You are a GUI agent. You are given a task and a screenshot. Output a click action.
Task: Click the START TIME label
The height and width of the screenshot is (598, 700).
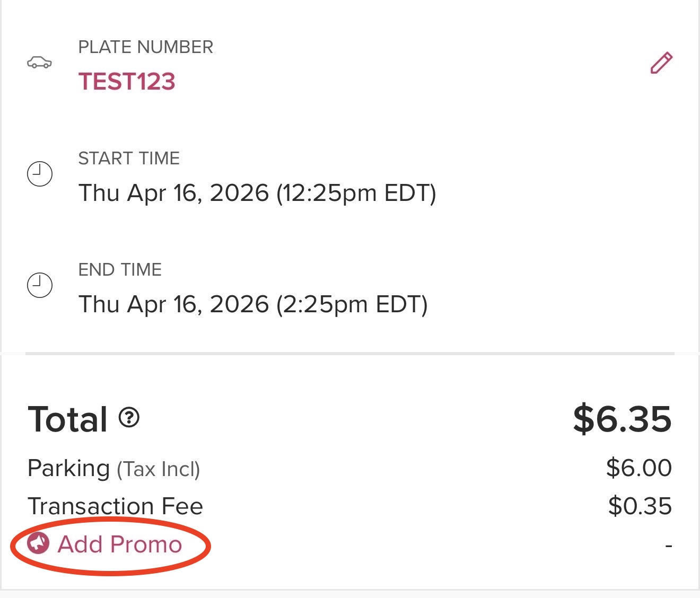click(x=129, y=157)
